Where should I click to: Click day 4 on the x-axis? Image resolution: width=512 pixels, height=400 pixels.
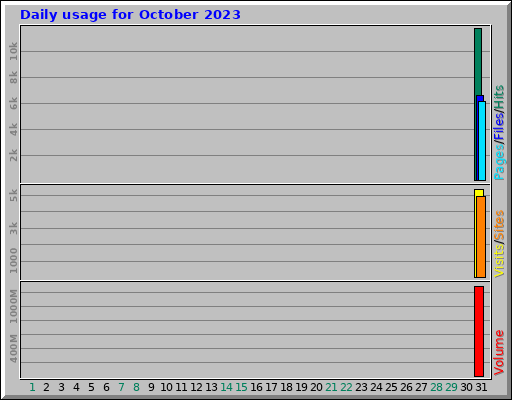(76, 387)
